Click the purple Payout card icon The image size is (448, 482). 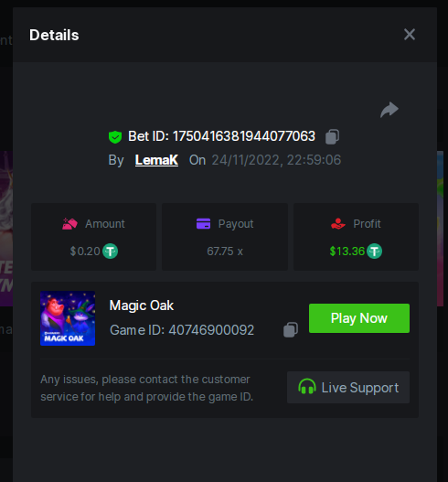[x=203, y=224]
